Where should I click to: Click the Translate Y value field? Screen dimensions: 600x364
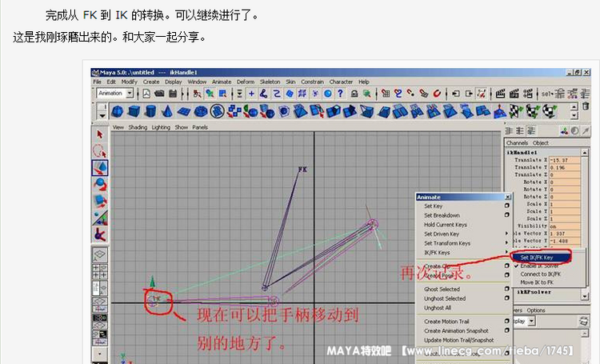coord(565,167)
